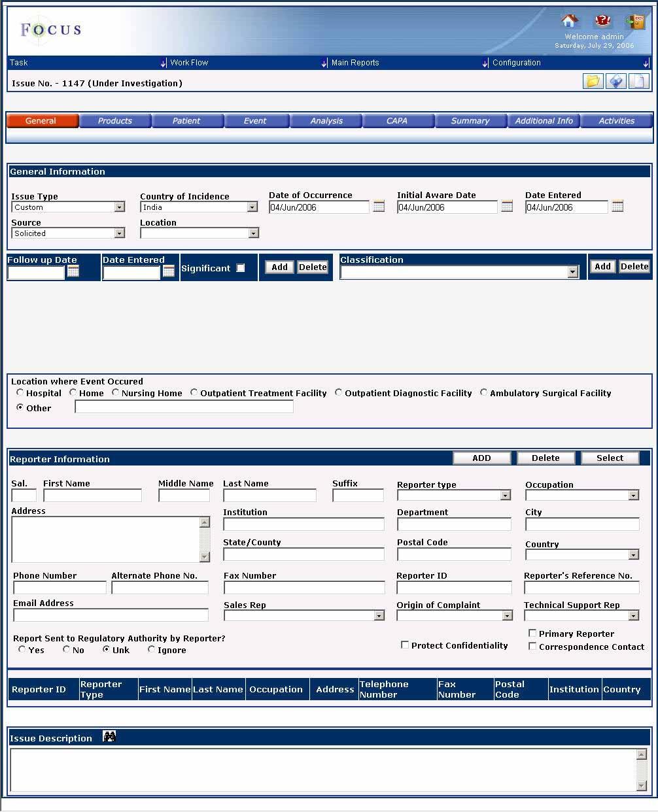
Task: Go to the CAPA tab
Action: tap(397, 121)
